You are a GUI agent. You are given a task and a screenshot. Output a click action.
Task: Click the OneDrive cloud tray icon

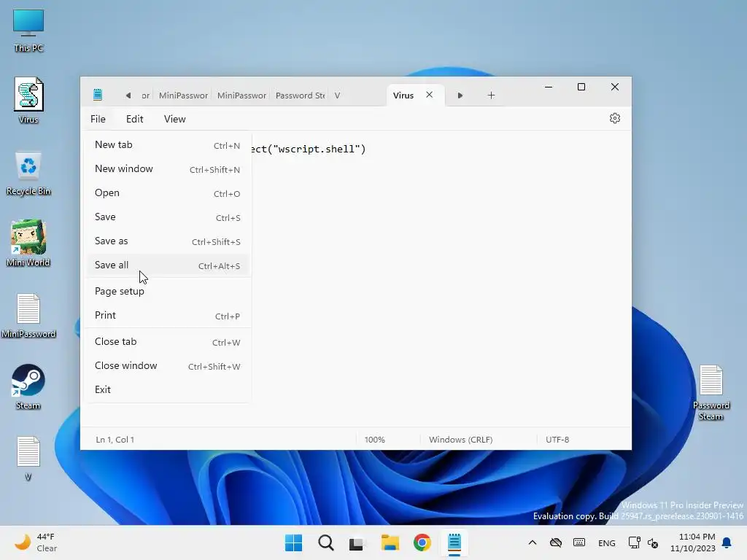[x=555, y=542]
